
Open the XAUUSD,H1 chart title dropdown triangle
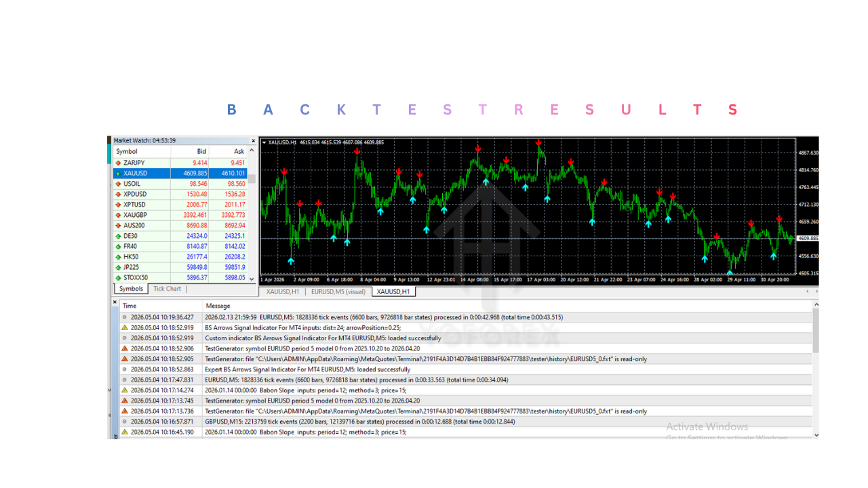pyautogui.click(x=264, y=142)
